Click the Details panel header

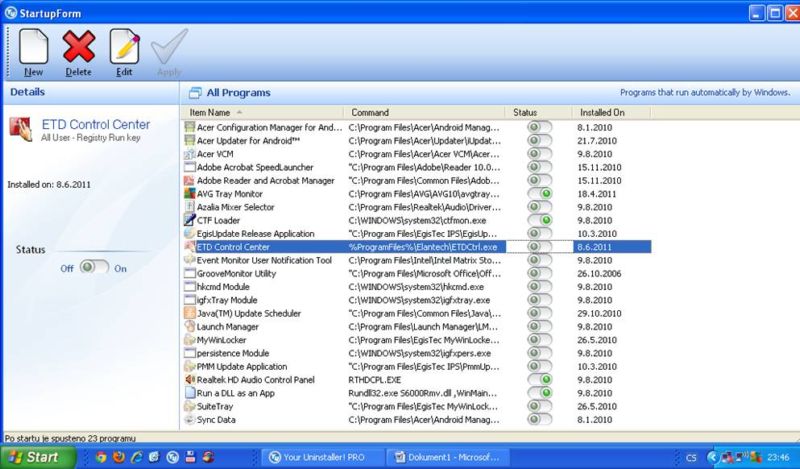coord(91,92)
